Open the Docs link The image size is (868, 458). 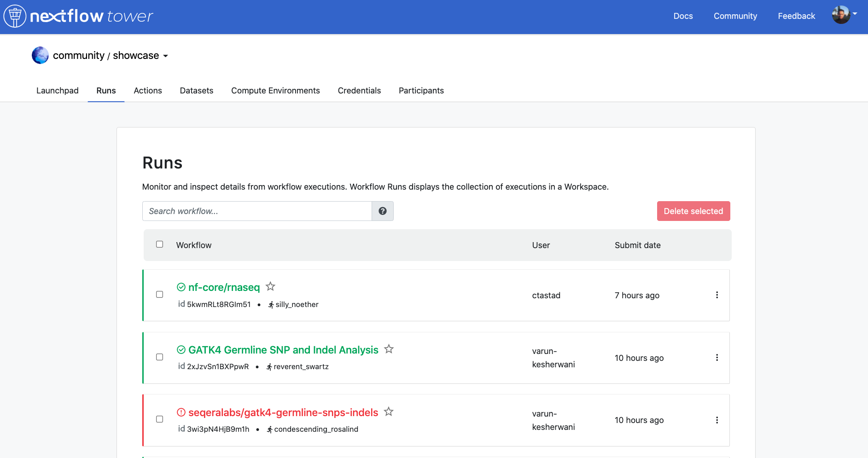click(683, 16)
